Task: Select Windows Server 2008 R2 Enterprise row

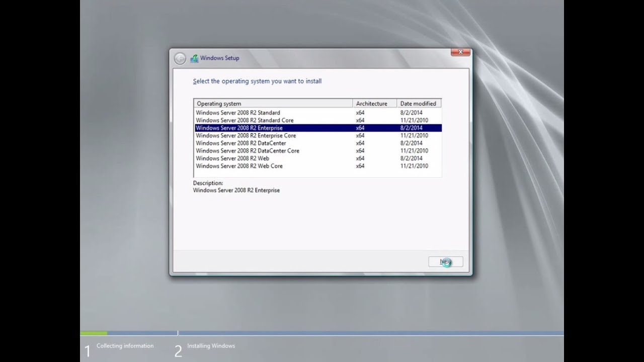Action: point(318,128)
